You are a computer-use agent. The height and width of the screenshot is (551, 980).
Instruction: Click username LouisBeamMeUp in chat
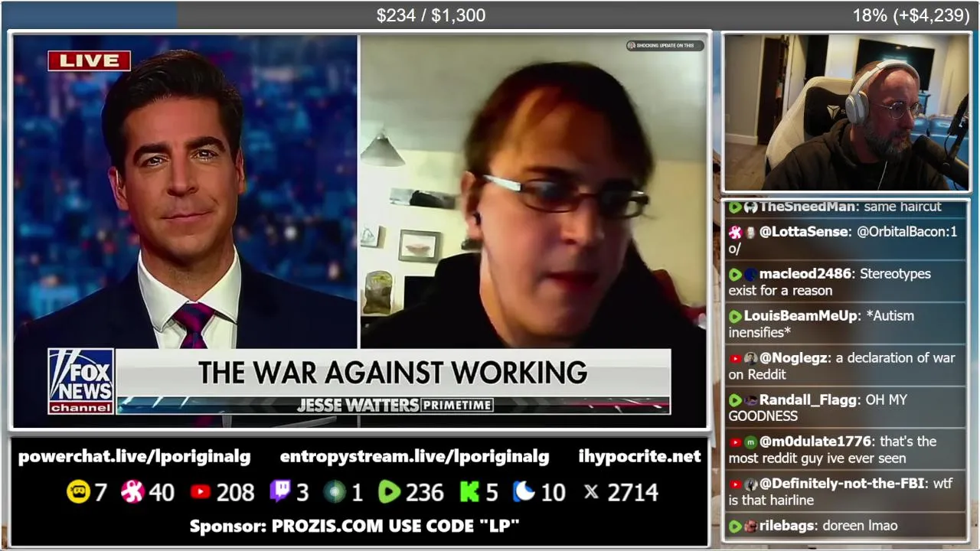(801, 316)
